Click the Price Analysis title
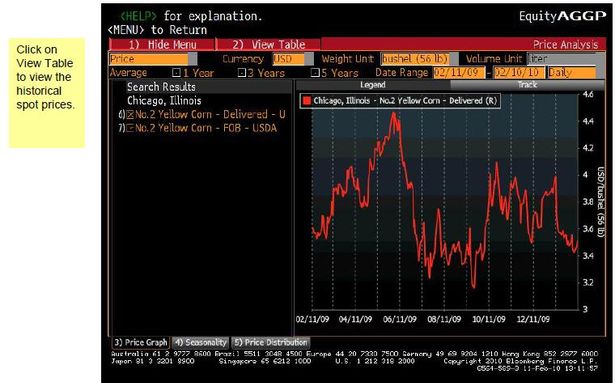Screen dimensions: 615x383 point(565,44)
